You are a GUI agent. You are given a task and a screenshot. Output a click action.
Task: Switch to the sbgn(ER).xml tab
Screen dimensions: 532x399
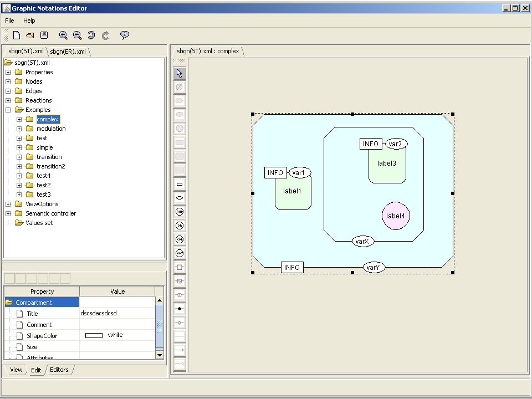pos(68,52)
